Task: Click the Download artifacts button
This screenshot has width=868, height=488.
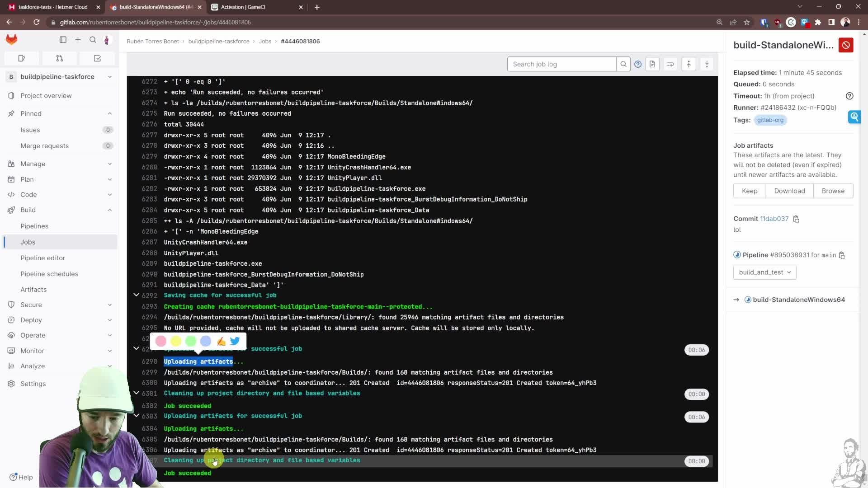Action: point(789,191)
